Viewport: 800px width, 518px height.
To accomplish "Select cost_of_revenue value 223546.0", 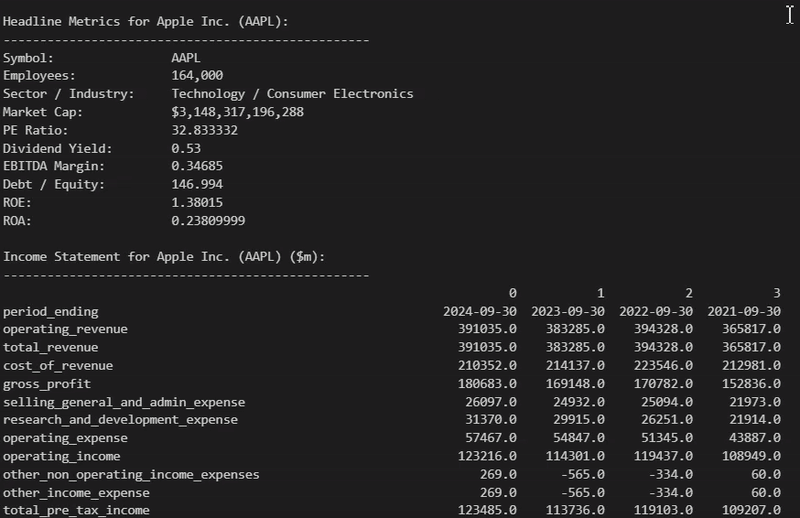I will 663,365.
